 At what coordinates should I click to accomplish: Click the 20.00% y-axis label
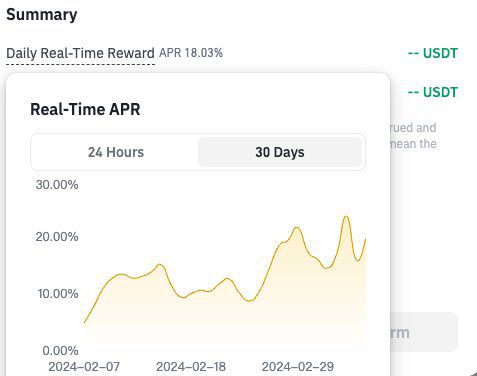[x=57, y=237]
